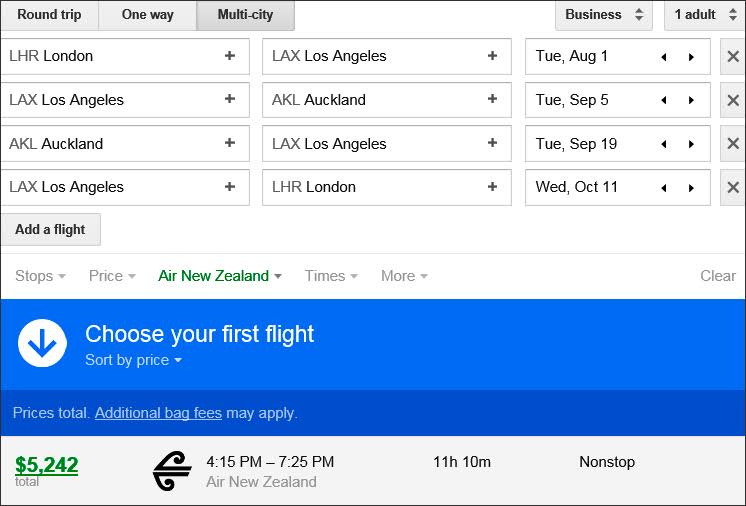Screen dimensions: 746x506
Task: Expand the Stops filter
Action: (40, 276)
